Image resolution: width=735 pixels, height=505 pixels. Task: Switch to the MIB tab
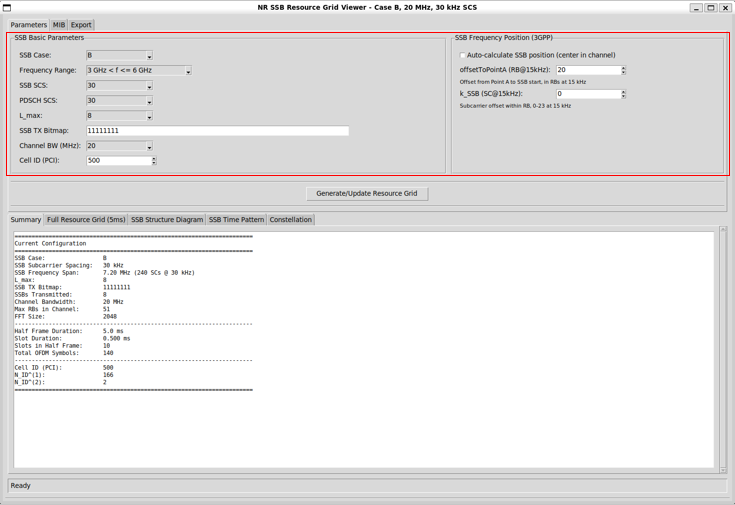tap(59, 25)
